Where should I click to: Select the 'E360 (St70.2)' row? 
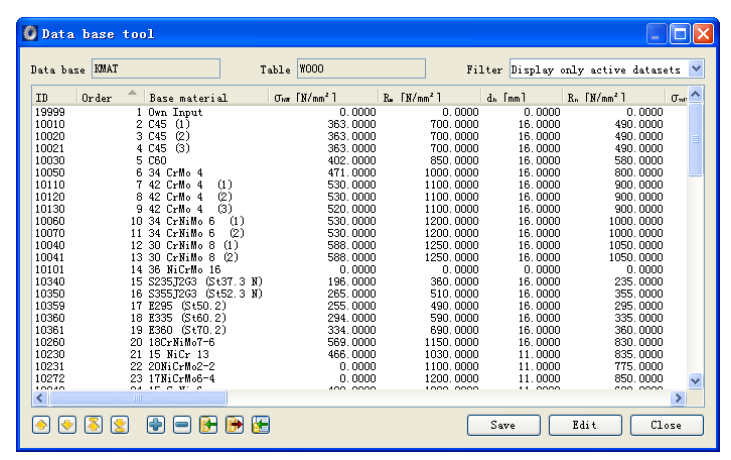click(360, 330)
